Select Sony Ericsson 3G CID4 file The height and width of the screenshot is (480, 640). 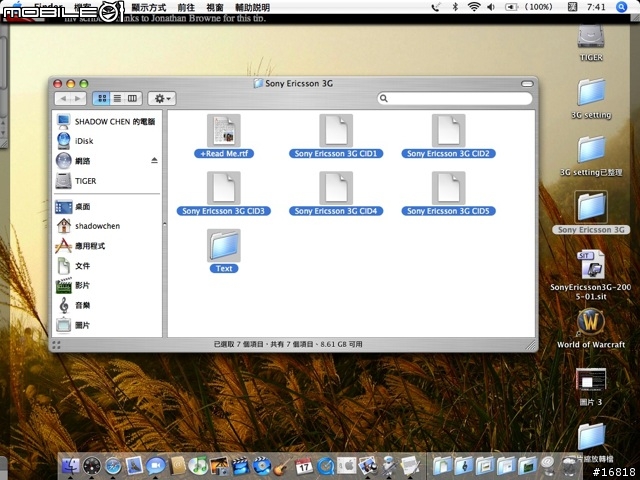pyautogui.click(x=336, y=193)
